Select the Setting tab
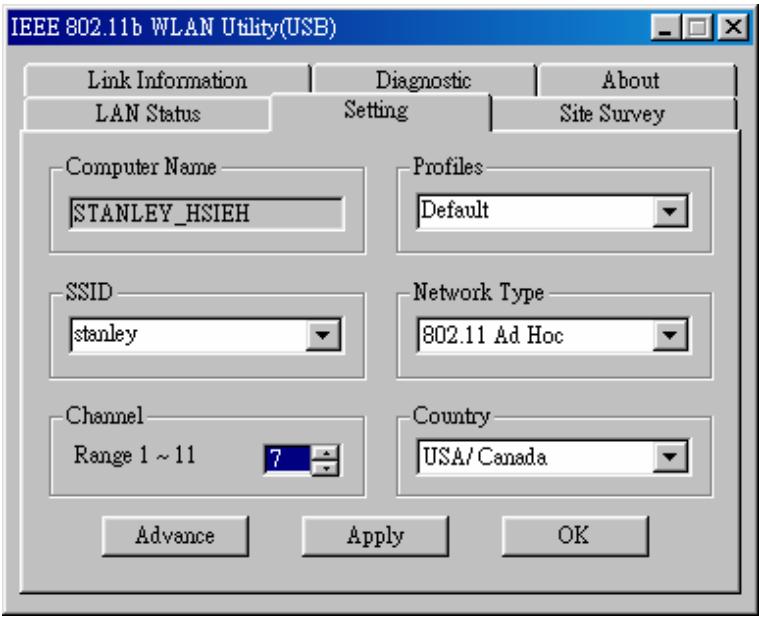The width and height of the screenshot is (759, 618). coord(380,111)
